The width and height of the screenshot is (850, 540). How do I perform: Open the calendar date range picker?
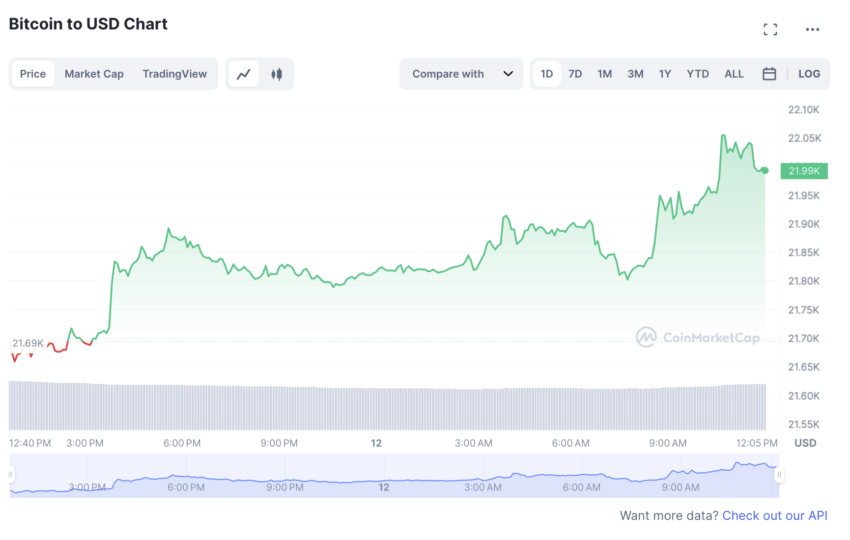tap(769, 74)
